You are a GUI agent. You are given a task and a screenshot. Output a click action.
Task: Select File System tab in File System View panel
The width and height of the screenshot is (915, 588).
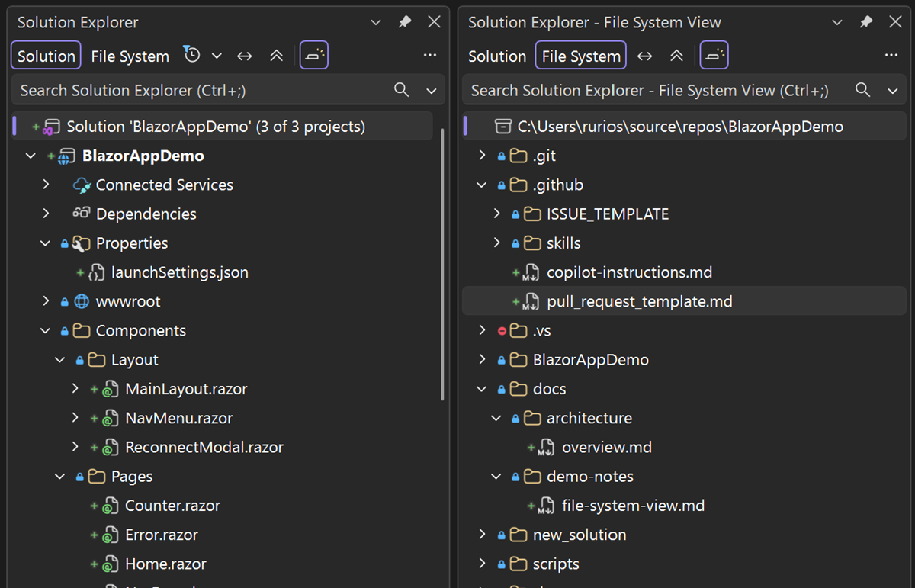[x=581, y=56]
